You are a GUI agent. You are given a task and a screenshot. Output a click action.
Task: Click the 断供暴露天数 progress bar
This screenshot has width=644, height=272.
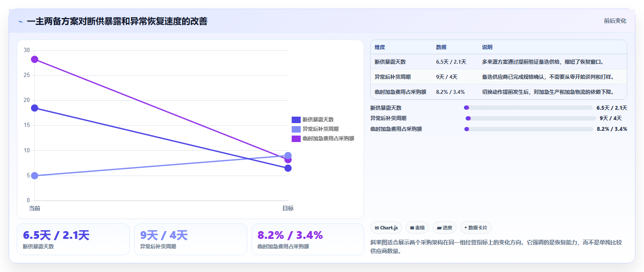tap(528, 108)
